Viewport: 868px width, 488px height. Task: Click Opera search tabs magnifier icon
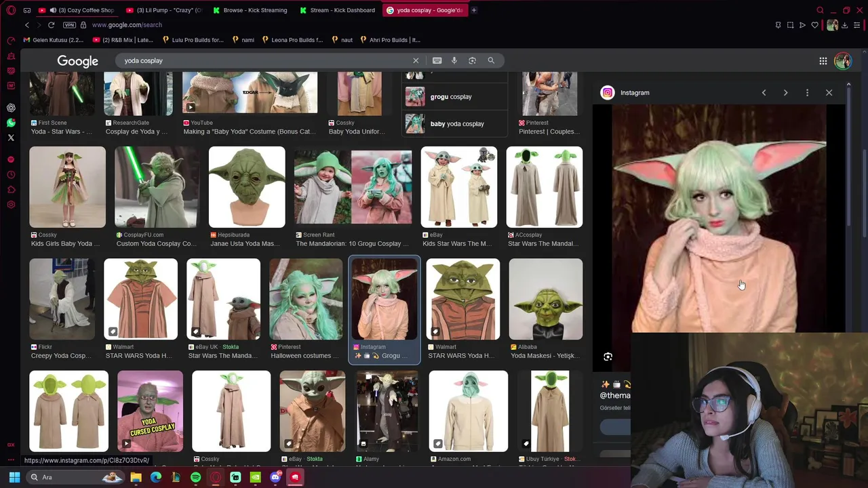click(820, 10)
